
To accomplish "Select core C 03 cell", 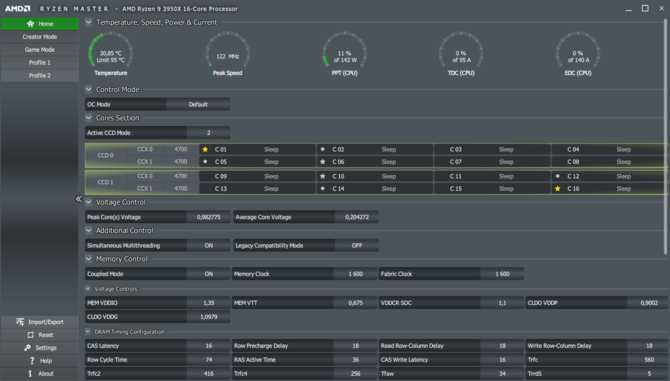I will tap(492, 149).
